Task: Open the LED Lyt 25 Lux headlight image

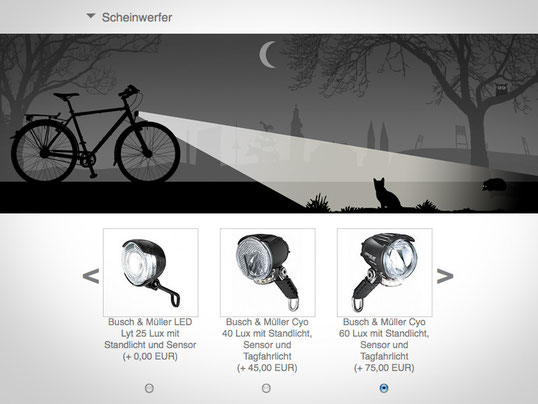Action: click(151, 273)
